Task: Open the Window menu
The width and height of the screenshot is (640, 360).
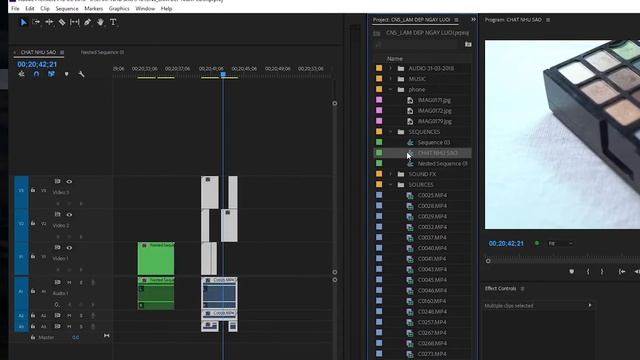Action: coord(145,8)
